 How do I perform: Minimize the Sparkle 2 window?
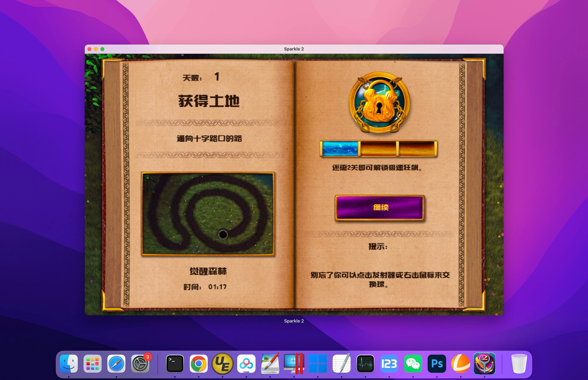(96, 49)
